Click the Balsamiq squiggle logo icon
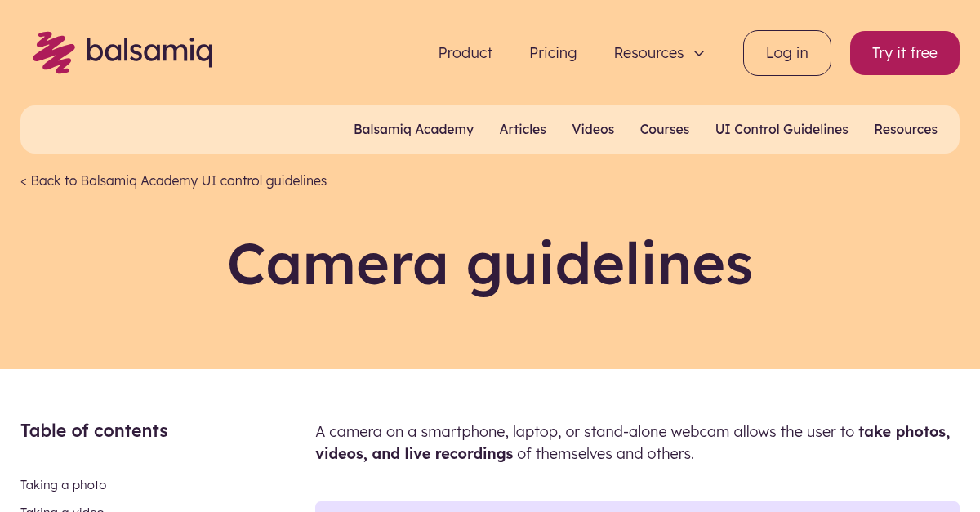Image resolution: width=980 pixels, height=512 pixels. pyautogui.click(x=52, y=52)
